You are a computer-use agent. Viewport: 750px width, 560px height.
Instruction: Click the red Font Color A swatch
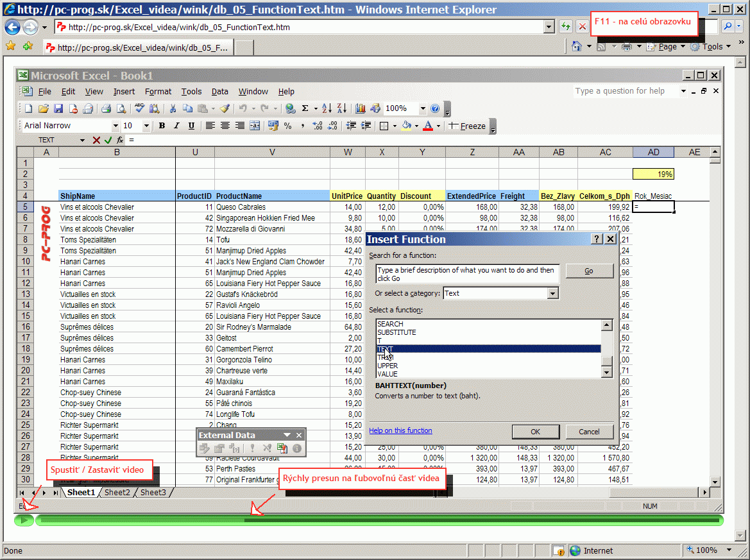click(x=428, y=126)
